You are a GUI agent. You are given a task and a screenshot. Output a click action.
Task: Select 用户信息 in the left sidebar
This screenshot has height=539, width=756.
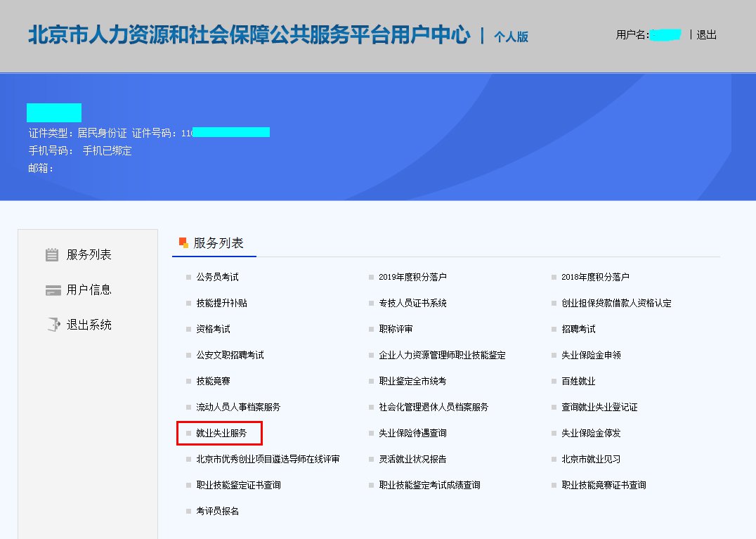89,290
